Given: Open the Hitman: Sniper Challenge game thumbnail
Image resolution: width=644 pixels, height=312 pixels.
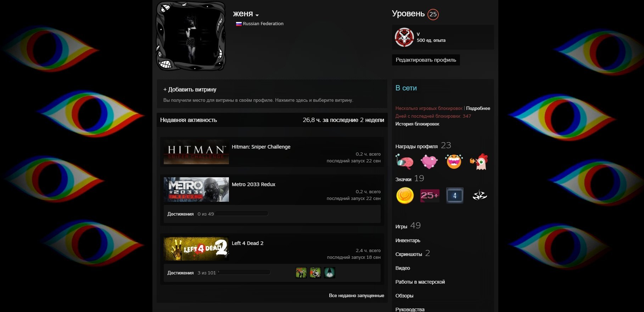Looking at the screenshot, I should [x=196, y=152].
